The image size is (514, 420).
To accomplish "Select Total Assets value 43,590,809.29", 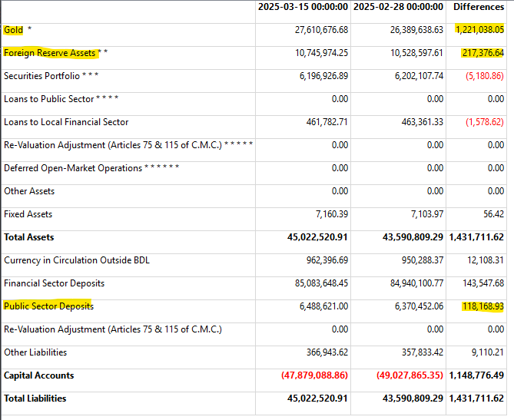I will (x=413, y=237).
